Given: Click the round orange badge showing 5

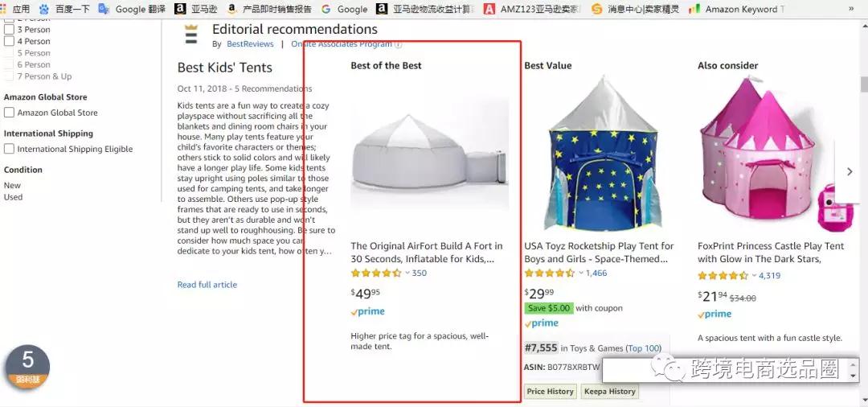Looking at the screenshot, I should tap(27, 365).
